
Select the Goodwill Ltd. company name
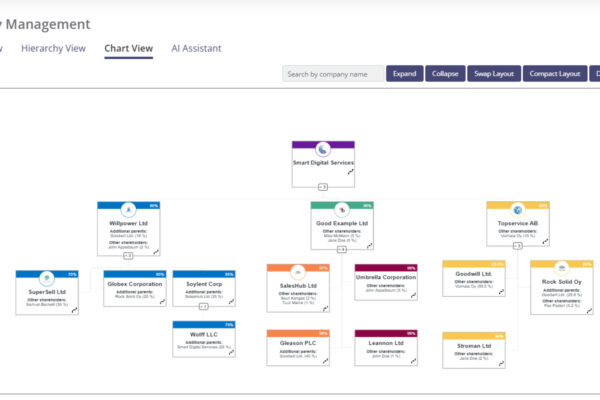[x=474, y=274]
